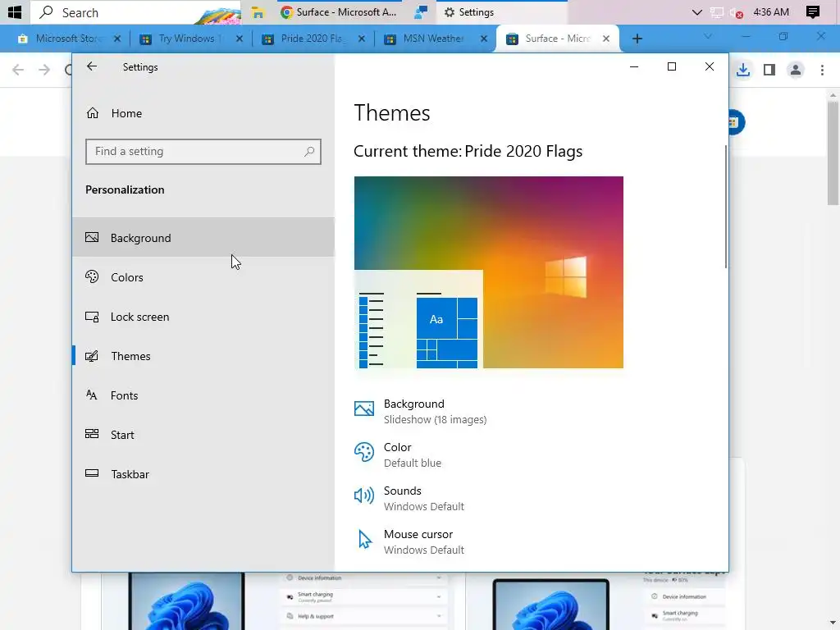Click the browser back arrow
The width and height of the screenshot is (840, 630).
point(18,70)
